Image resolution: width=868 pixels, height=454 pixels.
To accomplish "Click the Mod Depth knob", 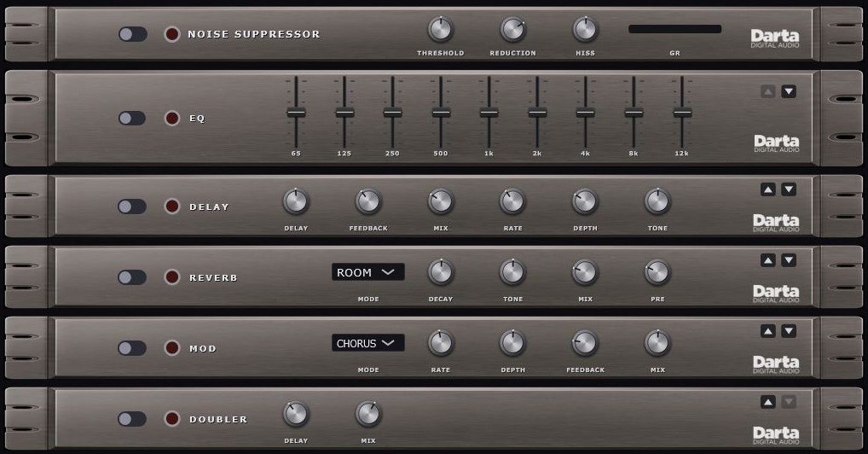I will click(513, 344).
